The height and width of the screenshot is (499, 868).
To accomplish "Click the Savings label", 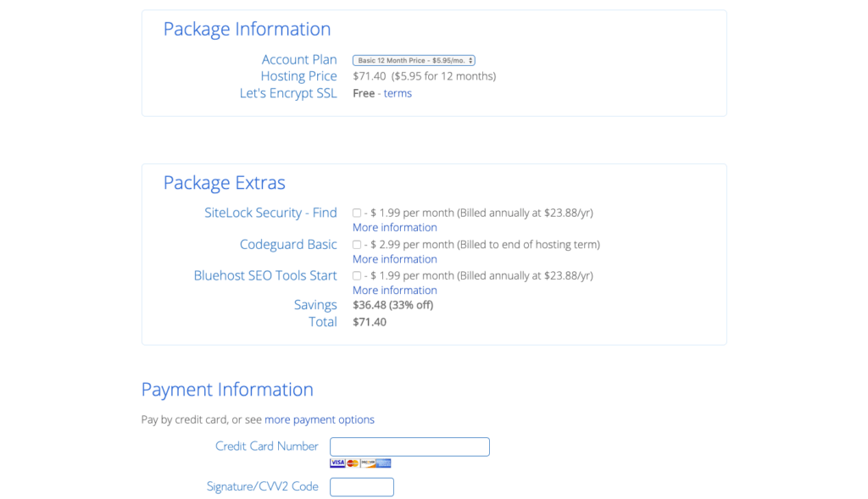I will (x=315, y=305).
